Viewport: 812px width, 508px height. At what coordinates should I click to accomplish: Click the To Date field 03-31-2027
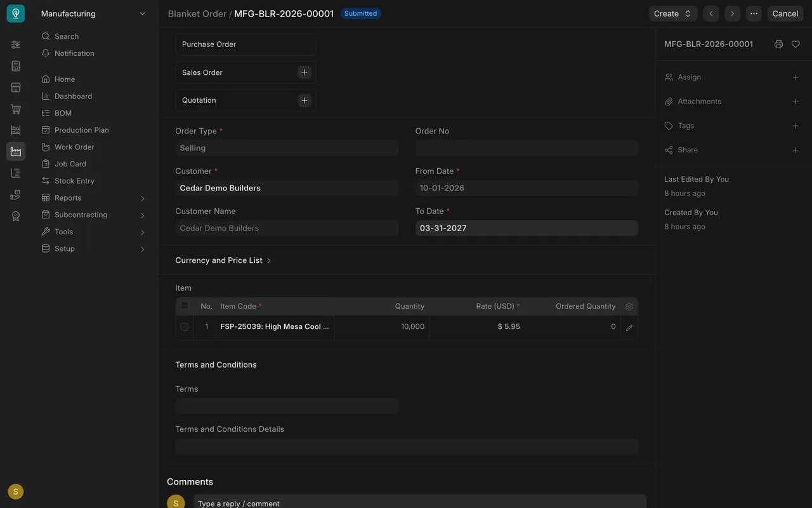[527, 228]
